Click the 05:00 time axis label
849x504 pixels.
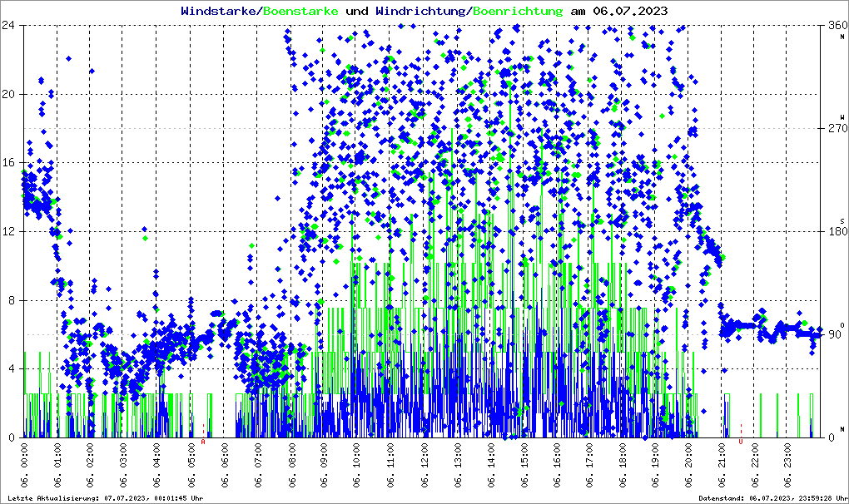(191, 465)
